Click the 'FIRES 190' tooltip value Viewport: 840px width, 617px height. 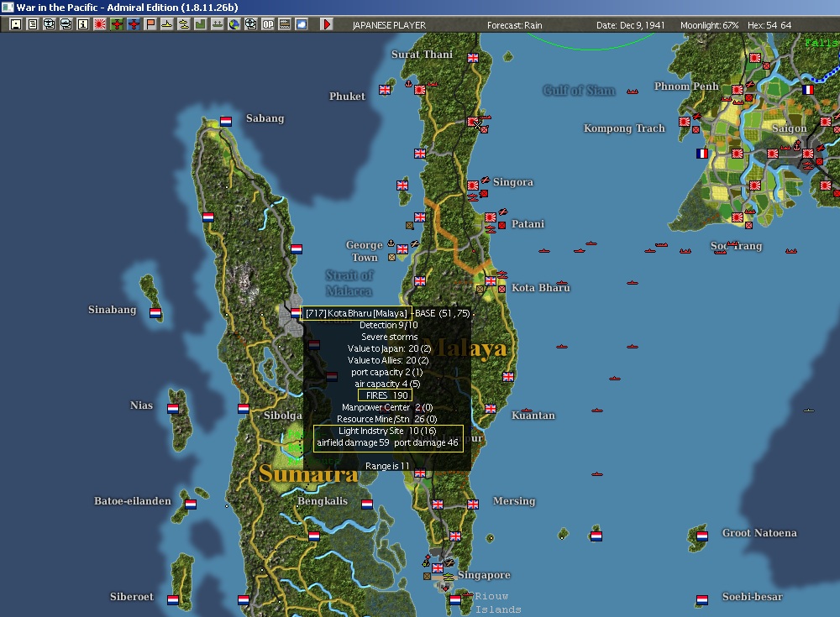pyautogui.click(x=386, y=395)
